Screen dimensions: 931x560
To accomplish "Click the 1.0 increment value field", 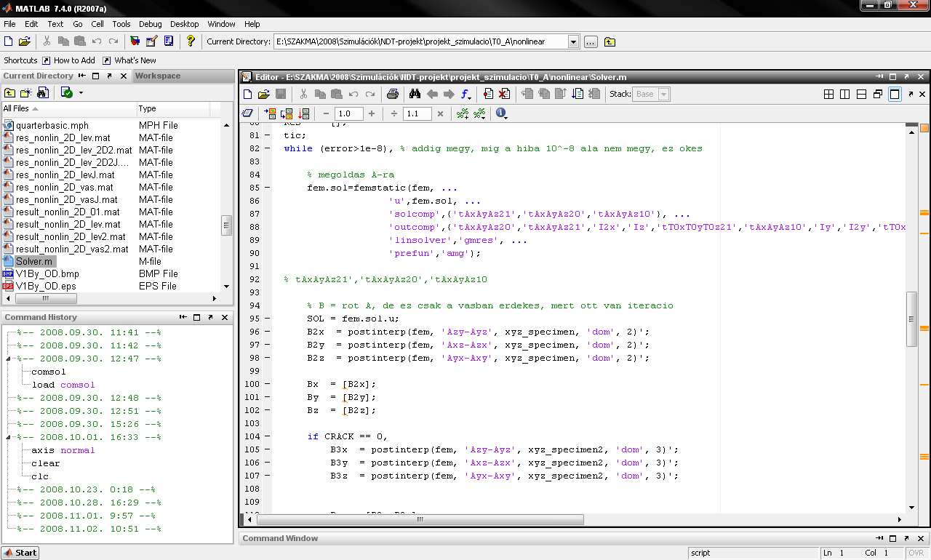I will pos(348,113).
